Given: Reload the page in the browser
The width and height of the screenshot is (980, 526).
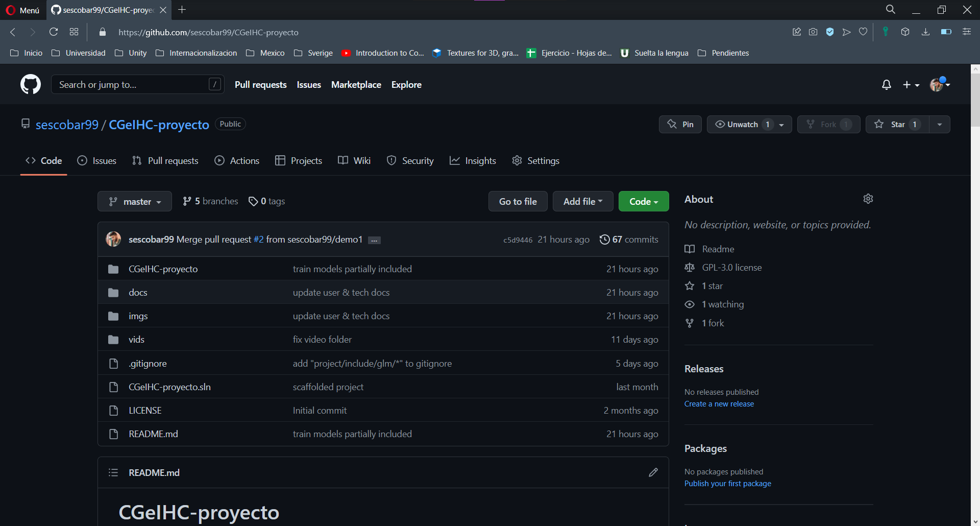Looking at the screenshot, I should click(54, 32).
